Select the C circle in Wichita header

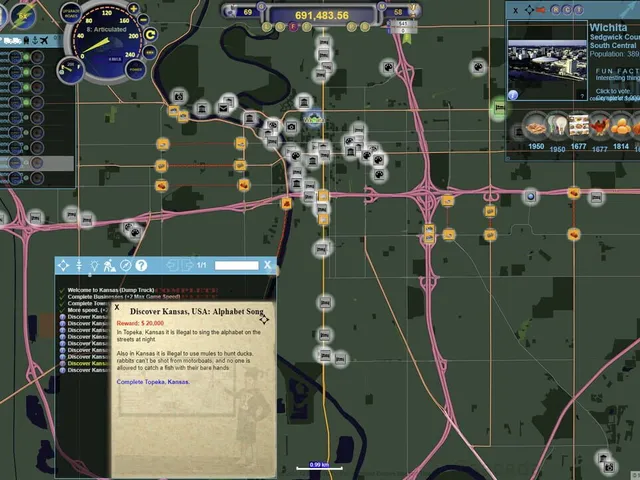(567, 10)
